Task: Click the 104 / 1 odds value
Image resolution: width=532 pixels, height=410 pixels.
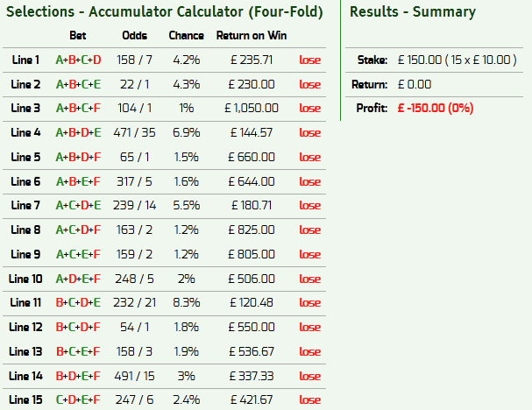Action: (134, 108)
